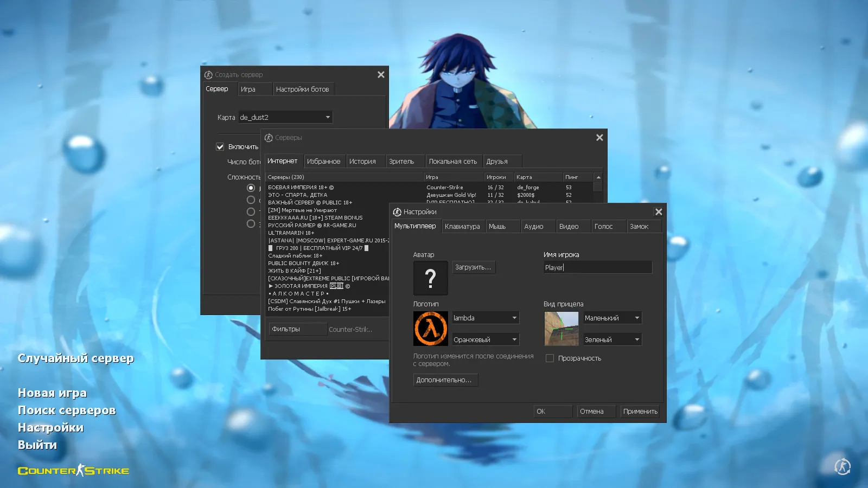
Task: Close the Серверы server browser window
Action: (x=599, y=138)
